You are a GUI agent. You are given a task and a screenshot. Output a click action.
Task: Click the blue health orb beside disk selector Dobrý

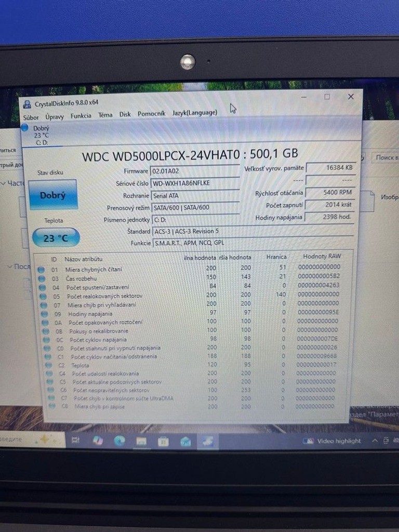point(25,128)
